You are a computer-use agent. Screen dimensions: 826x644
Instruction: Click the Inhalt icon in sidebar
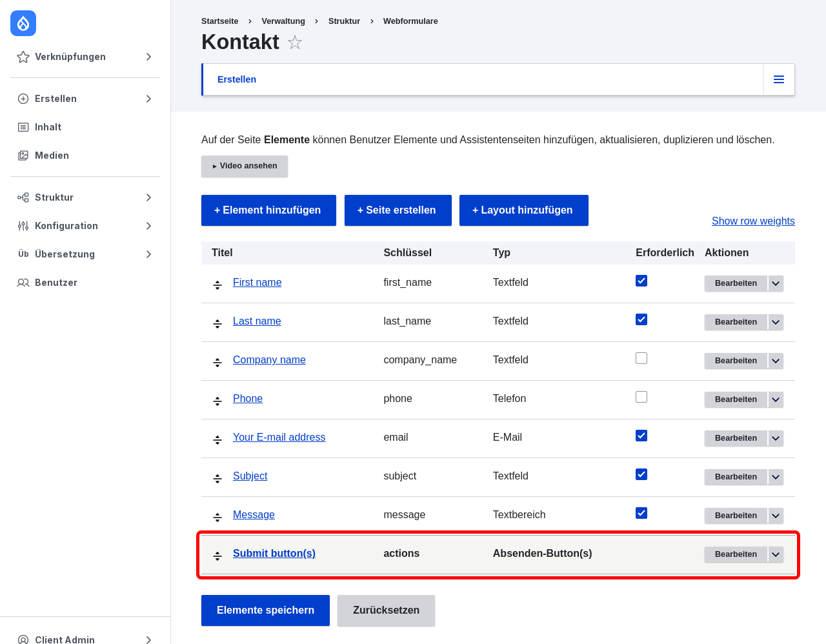23,127
